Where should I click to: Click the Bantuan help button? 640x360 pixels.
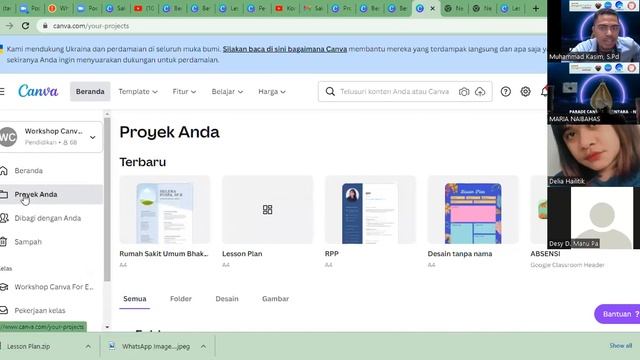pos(617,314)
